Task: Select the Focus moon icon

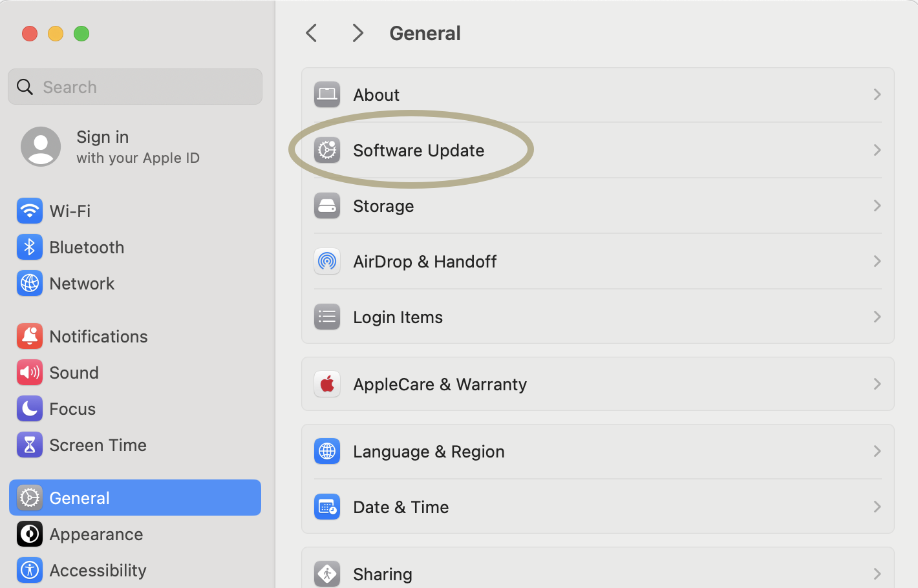Action: [30, 408]
